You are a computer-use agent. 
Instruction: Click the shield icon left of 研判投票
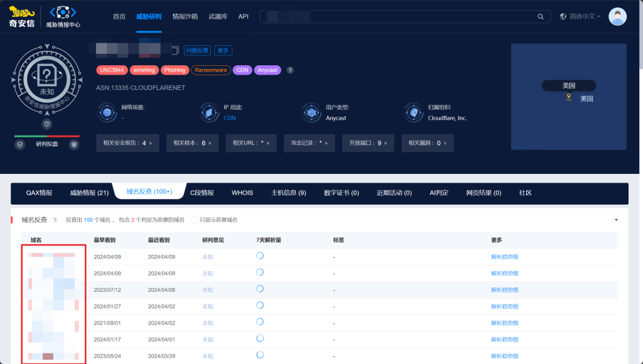[20, 144]
